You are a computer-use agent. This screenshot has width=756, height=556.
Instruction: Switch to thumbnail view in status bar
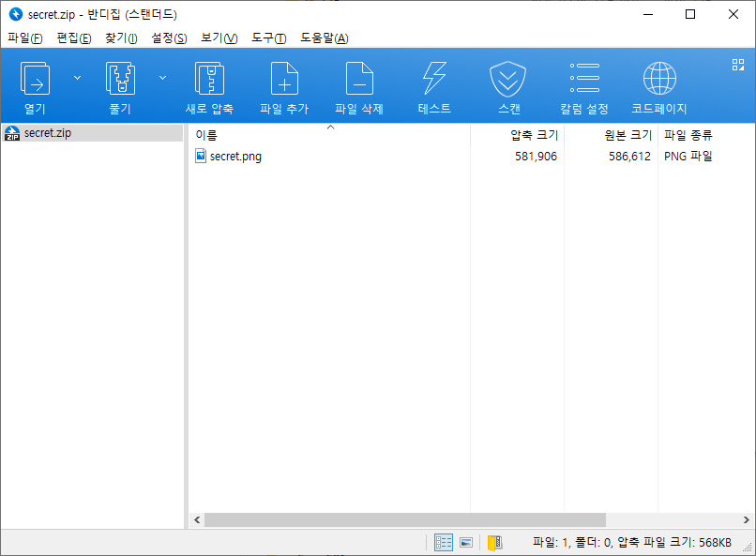click(x=465, y=542)
